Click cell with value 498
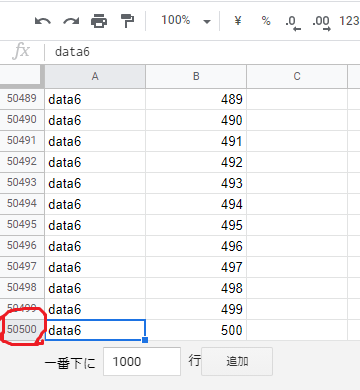 196,288
